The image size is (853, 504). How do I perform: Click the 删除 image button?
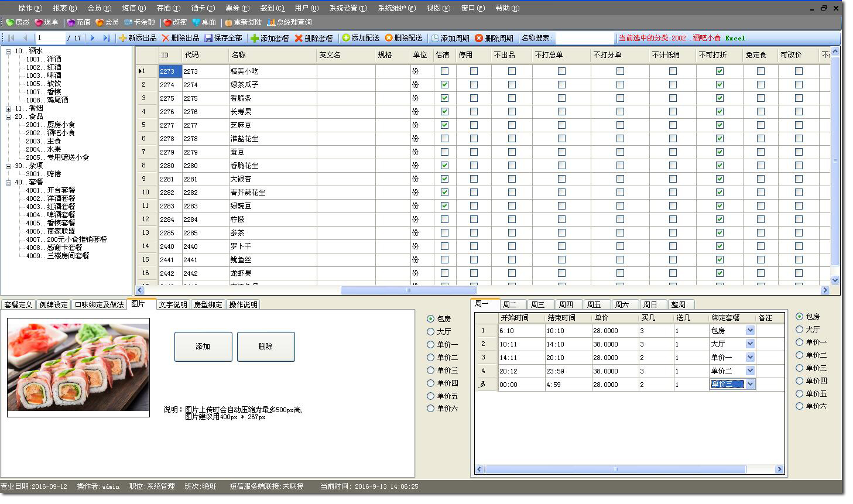pyautogui.click(x=266, y=347)
